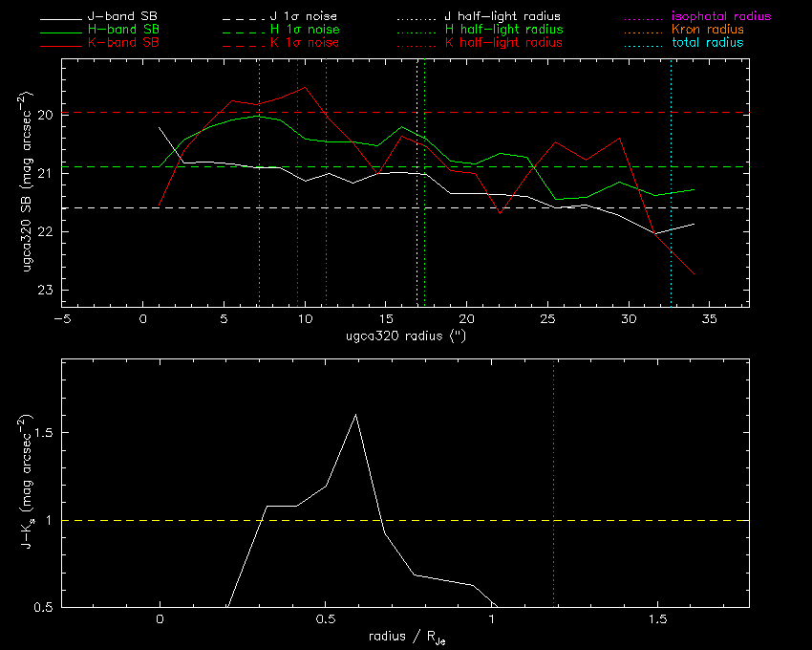
Task: Click the 'K half-light radius' legend text
Action: (x=503, y=43)
